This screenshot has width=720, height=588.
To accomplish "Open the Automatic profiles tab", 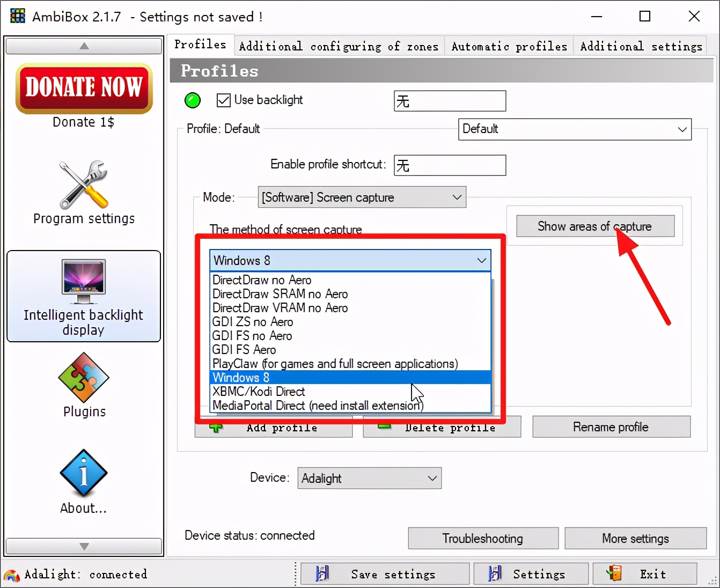I will 509,47.
